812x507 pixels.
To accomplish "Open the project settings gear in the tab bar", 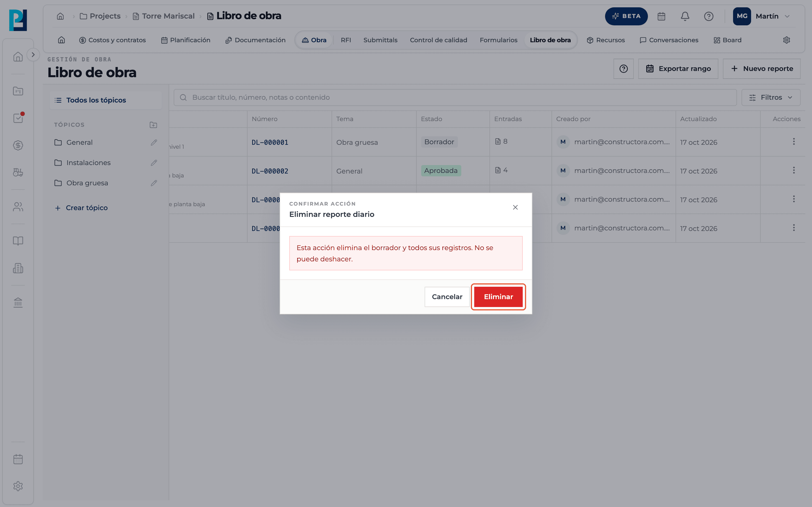I will (x=787, y=40).
